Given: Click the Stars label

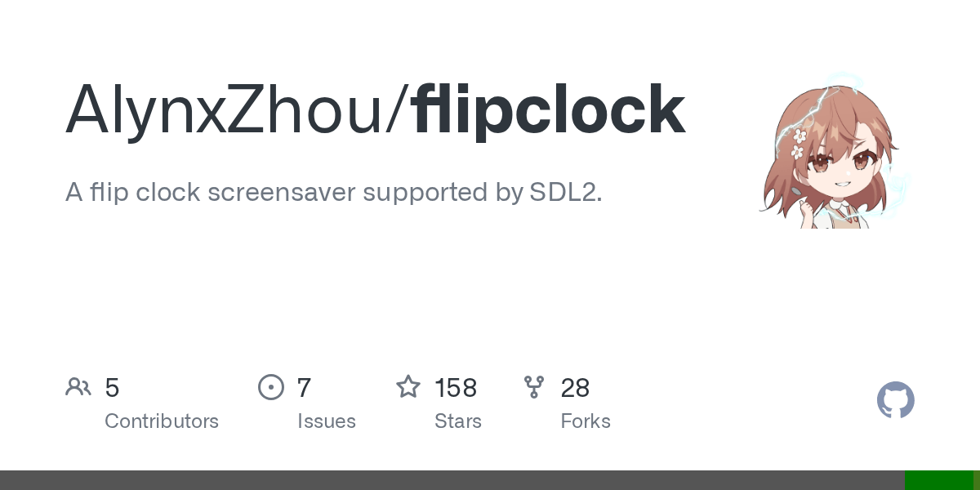Looking at the screenshot, I should click(458, 421).
